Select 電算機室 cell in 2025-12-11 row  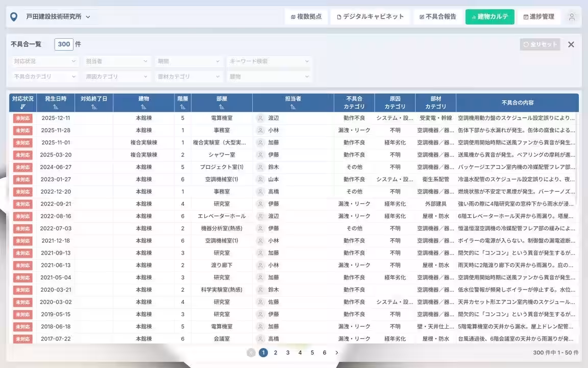tap(222, 118)
